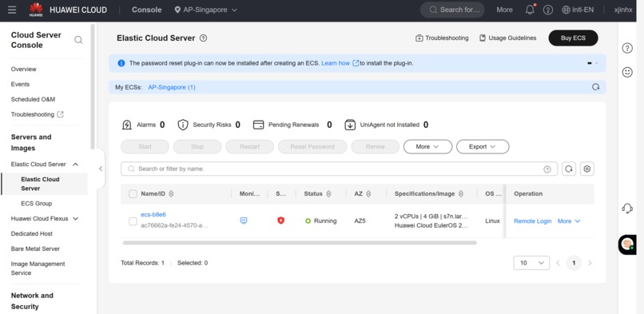Screen dimensions: 644x314
Task: Click the sidebar vertical scrollbar
Action: click(x=93, y=86)
